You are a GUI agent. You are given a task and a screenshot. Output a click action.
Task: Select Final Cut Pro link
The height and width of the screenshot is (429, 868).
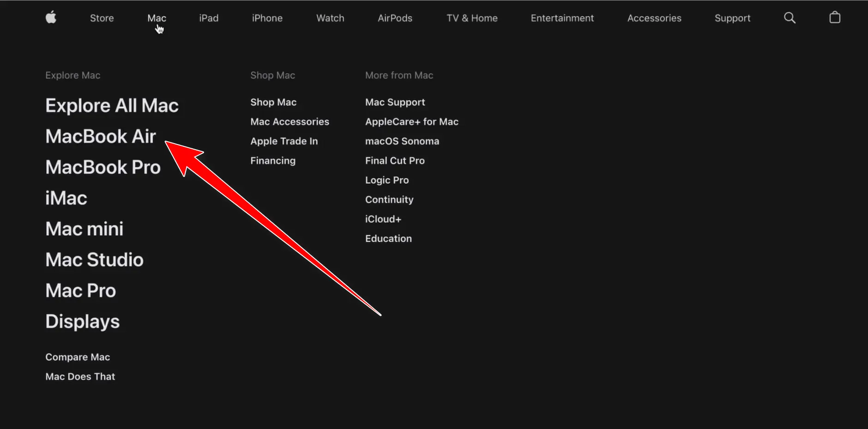(x=395, y=161)
